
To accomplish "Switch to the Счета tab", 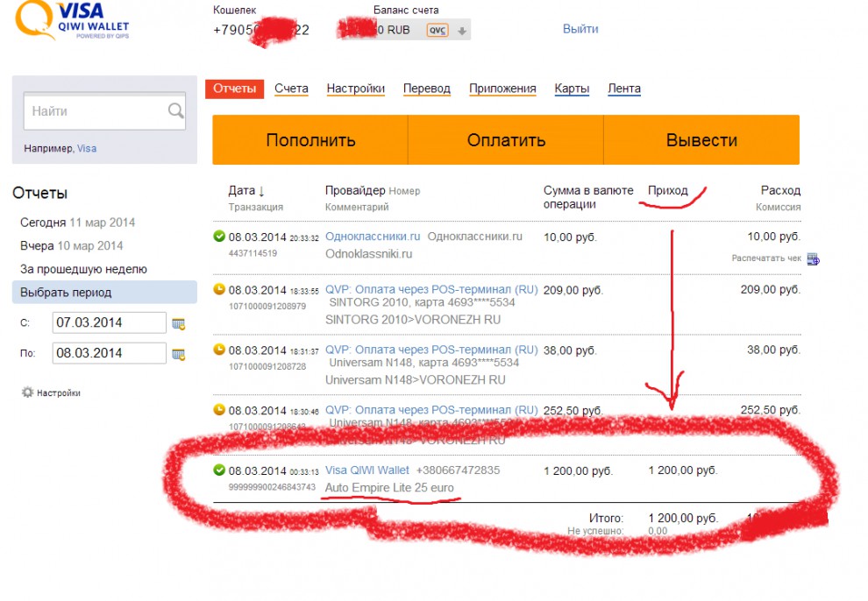I will pos(291,88).
